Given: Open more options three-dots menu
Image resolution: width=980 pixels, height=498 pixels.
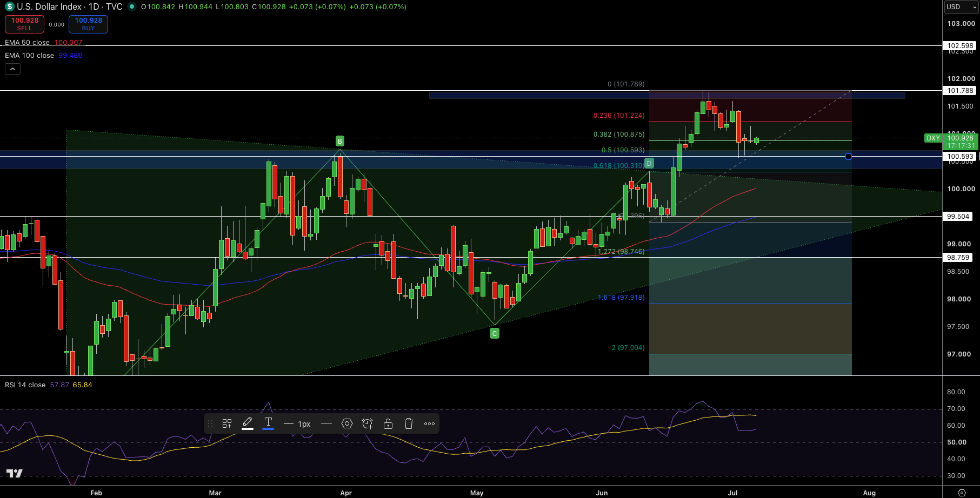Looking at the screenshot, I should (x=429, y=424).
